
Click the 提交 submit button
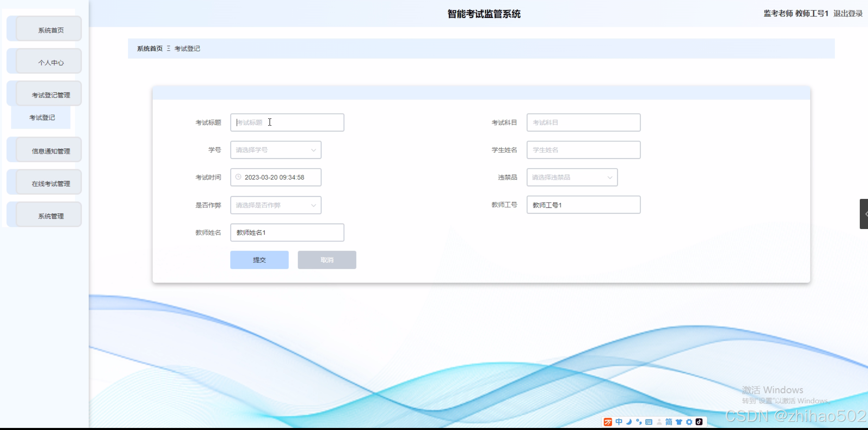click(259, 260)
